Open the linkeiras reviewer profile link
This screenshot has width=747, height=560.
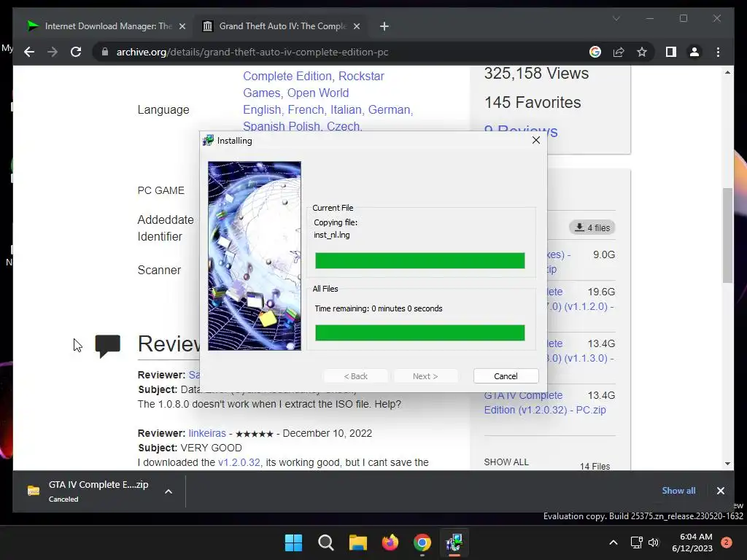pos(207,433)
